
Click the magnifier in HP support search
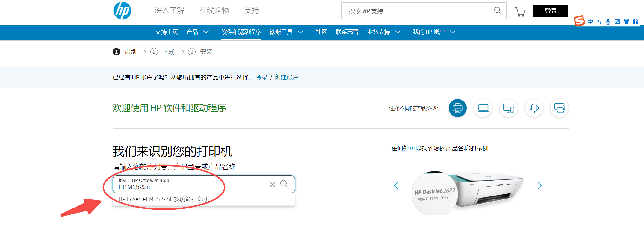click(498, 11)
